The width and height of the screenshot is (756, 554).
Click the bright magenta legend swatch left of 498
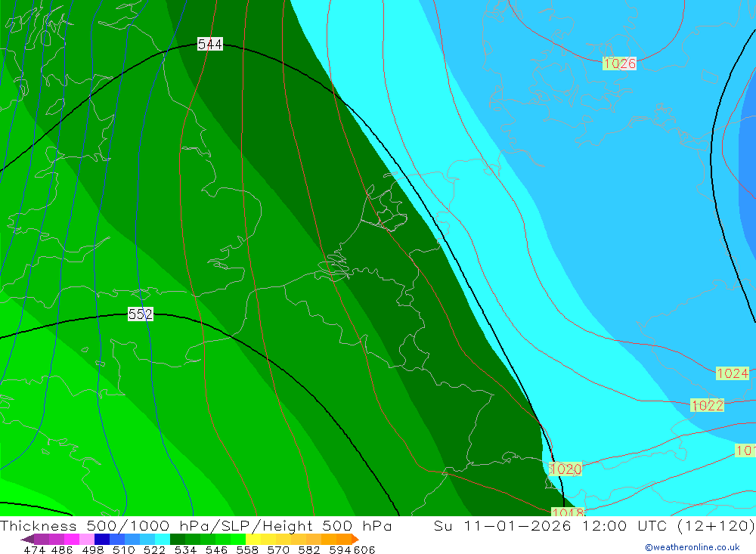[x=71, y=540]
